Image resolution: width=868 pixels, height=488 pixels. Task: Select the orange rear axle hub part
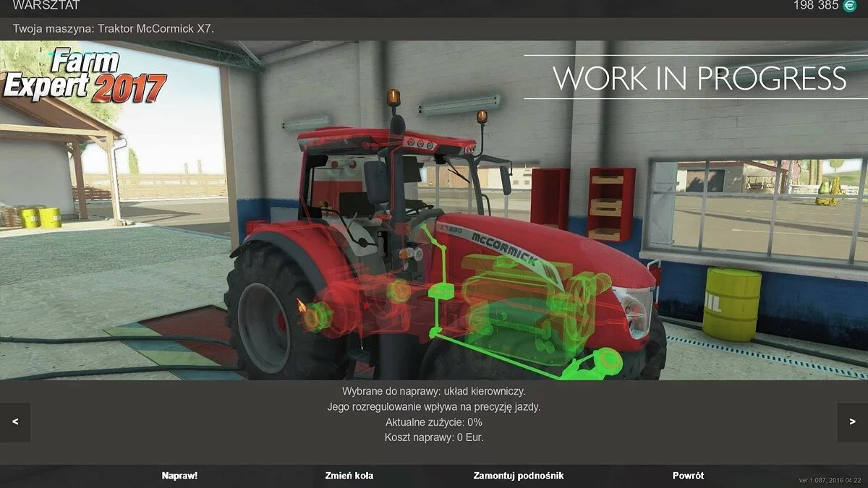316,316
